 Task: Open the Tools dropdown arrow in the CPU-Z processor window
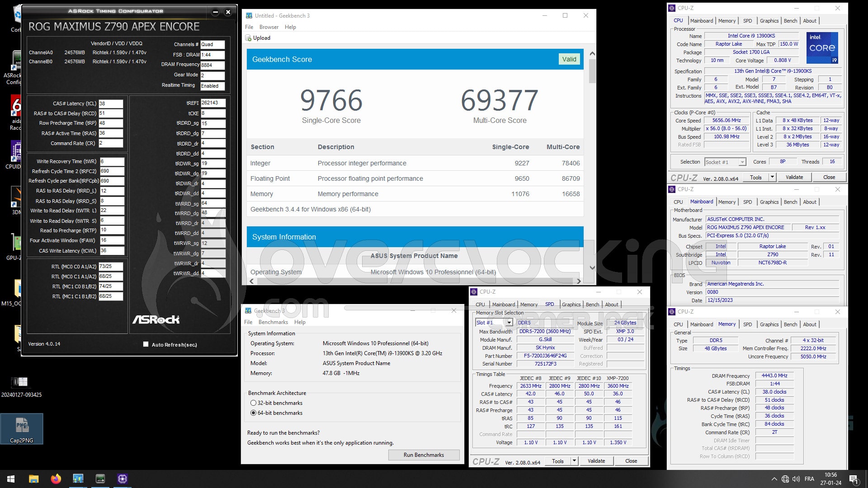772,177
